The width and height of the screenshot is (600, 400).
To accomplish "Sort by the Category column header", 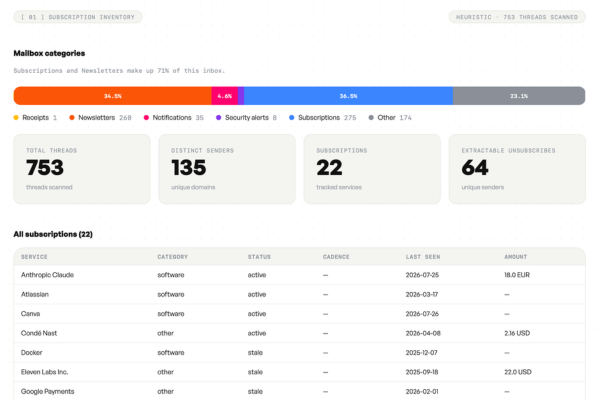I will [173, 257].
